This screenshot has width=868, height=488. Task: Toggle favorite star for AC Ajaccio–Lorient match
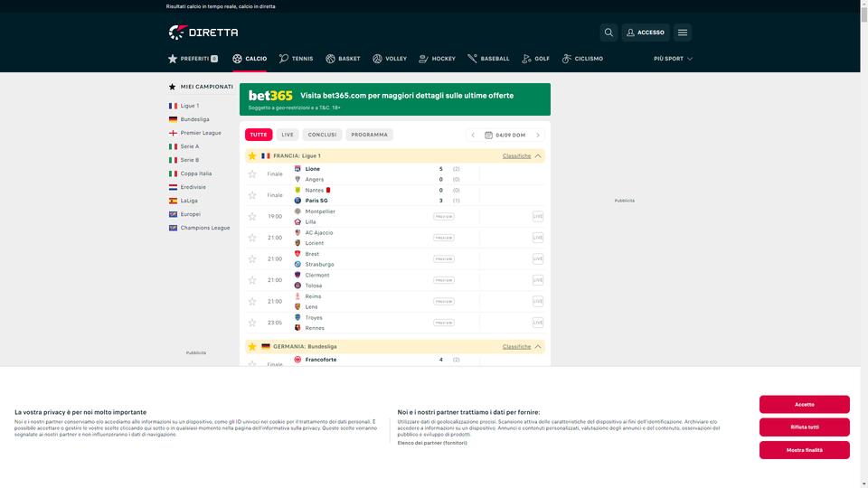tap(252, 238)
